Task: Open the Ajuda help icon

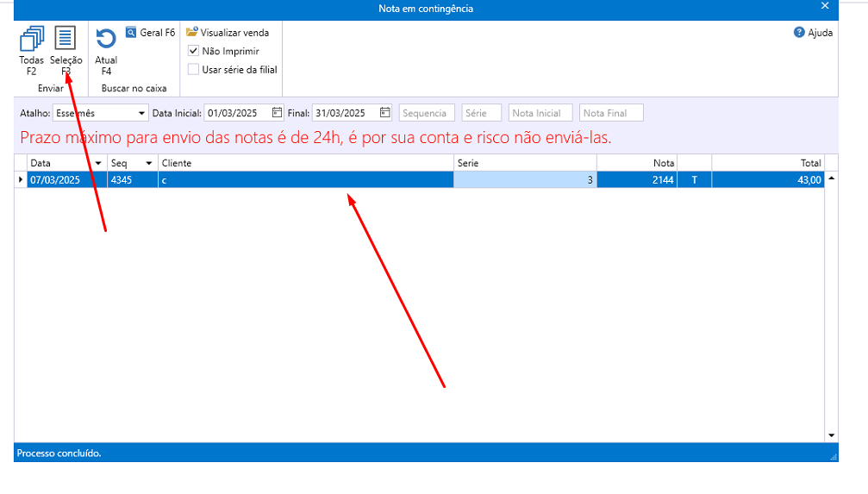Action: pos(799,33)
